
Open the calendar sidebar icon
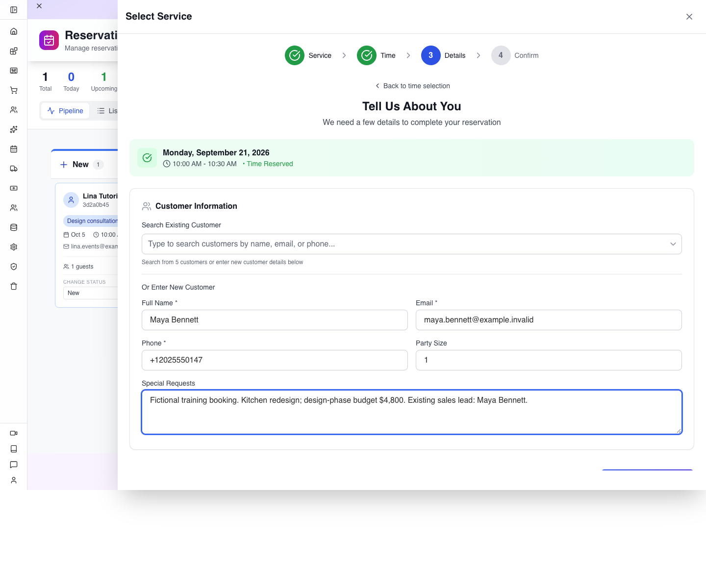point(14,149)
